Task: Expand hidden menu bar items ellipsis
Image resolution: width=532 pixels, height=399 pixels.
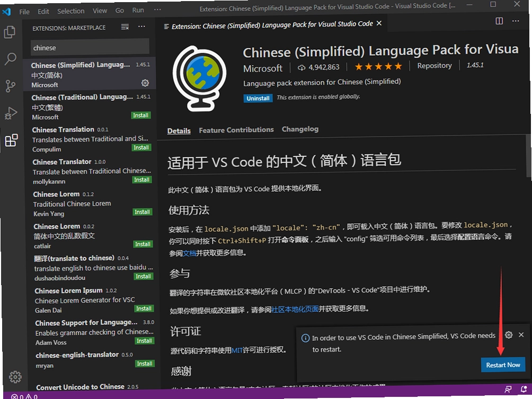Action: pyautogui.click(x=157, y=10)
